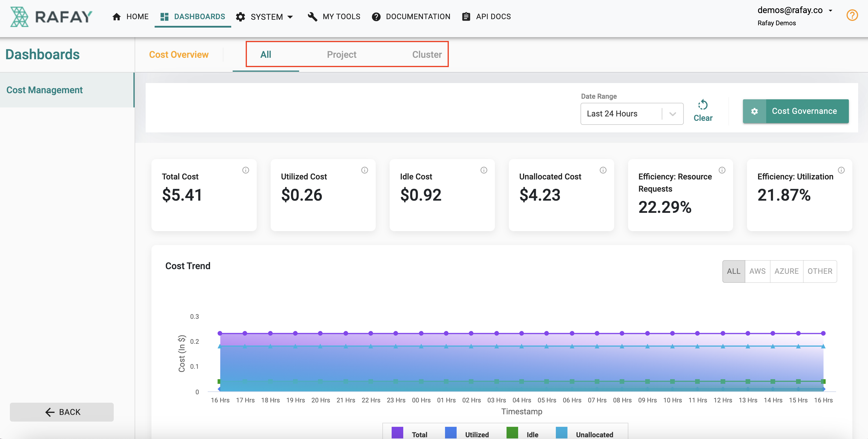The width and height of the screenshot is (868, 439).
Task: Select OTHER in the Cost Trend filter
Action: coord(820,271)
